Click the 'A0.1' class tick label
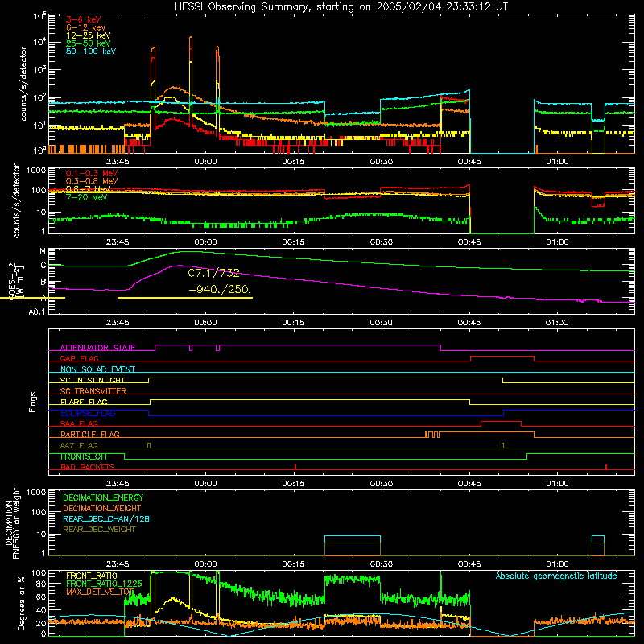The height and width of the screenshot is (644, 644). 37,312
